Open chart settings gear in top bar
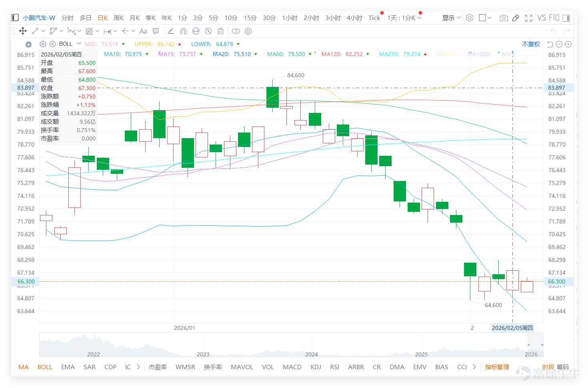Viewport: 588px width, 388px height. click(x=470, y=18)
